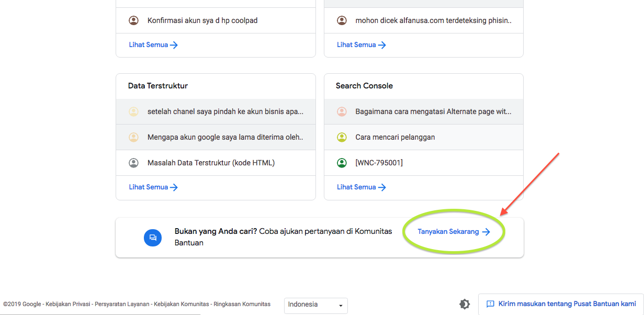Click avatar beside Masalah Data Terstruktur
This screenshot has height=315, width=644.
134,163
